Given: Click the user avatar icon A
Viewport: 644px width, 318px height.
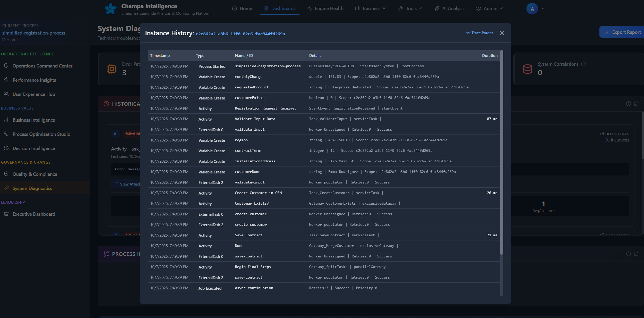Looking at the screenshot, I should 532,9.
